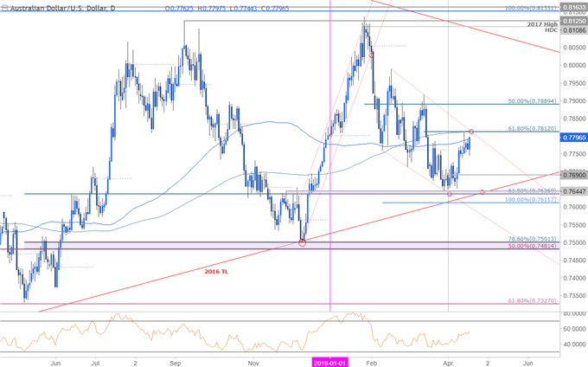Click the 50.00%(0.78894) Fibonacci label
Viewport: 588px width, 367px height.
pyautogui.click(x=534, y=101)
